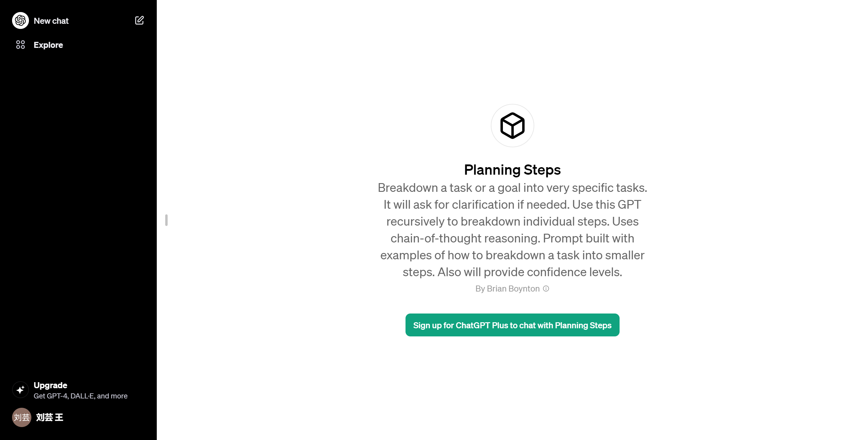Open the info icon next to Brian Boynton
The image size is (868, 440).
click(x=546, y=289)
